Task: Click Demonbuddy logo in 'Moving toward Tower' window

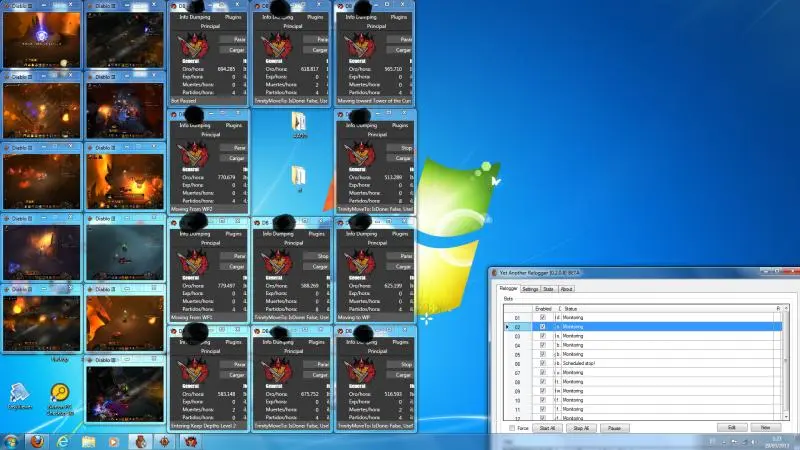Action: coord(360,47)
